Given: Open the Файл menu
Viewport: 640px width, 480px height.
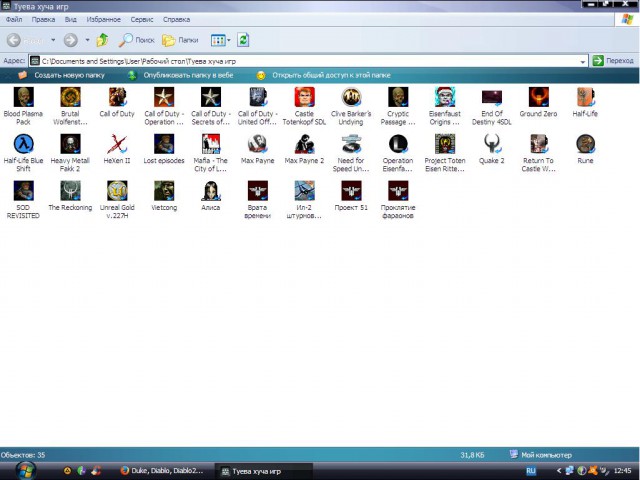Looking at the screenshot, I should pos(14,19).
